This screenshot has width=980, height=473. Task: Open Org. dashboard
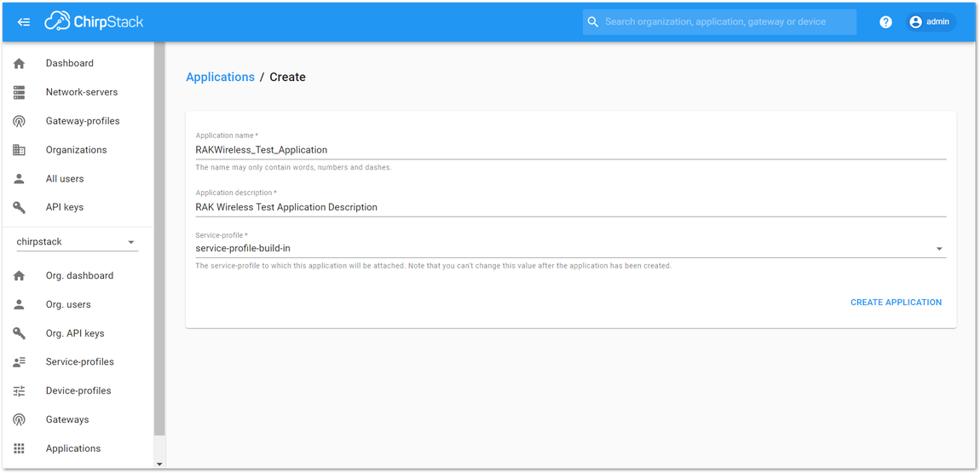point(78,275)
